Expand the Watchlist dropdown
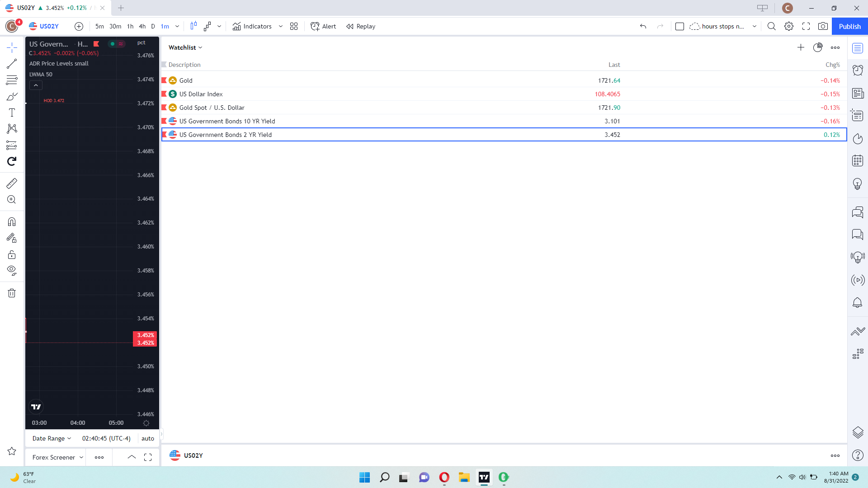868x488 pixels. pos(185,47)
